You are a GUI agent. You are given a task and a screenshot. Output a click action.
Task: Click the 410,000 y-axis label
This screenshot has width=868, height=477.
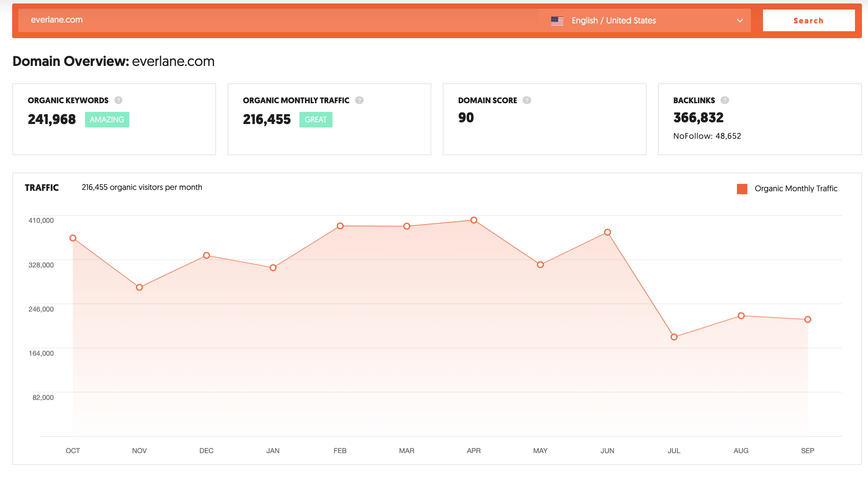point(41,220)
